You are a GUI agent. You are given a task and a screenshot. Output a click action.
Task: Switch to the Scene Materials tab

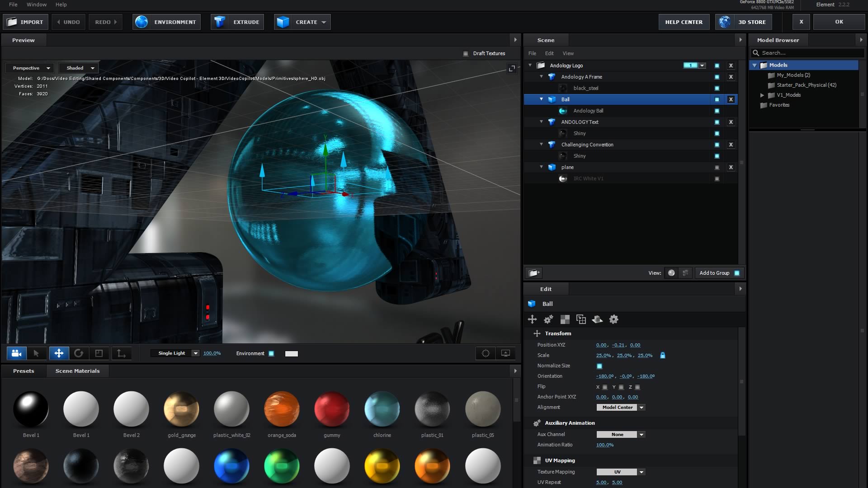(77, 371)
